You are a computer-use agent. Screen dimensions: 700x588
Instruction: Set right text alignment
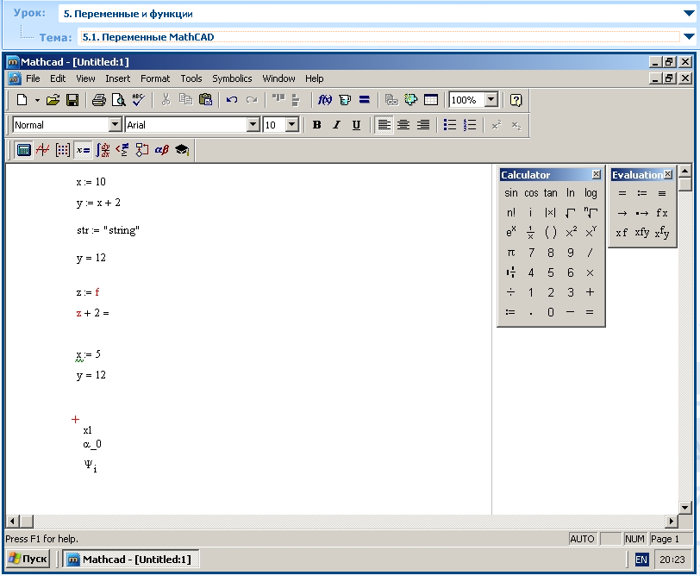[423, 125]
